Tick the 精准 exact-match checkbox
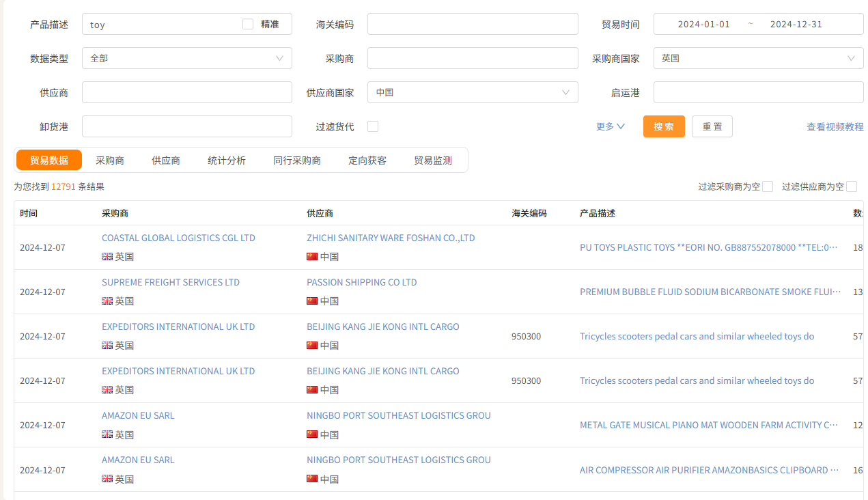The width and height of the screenshot is (868, 500). point(248,24)
